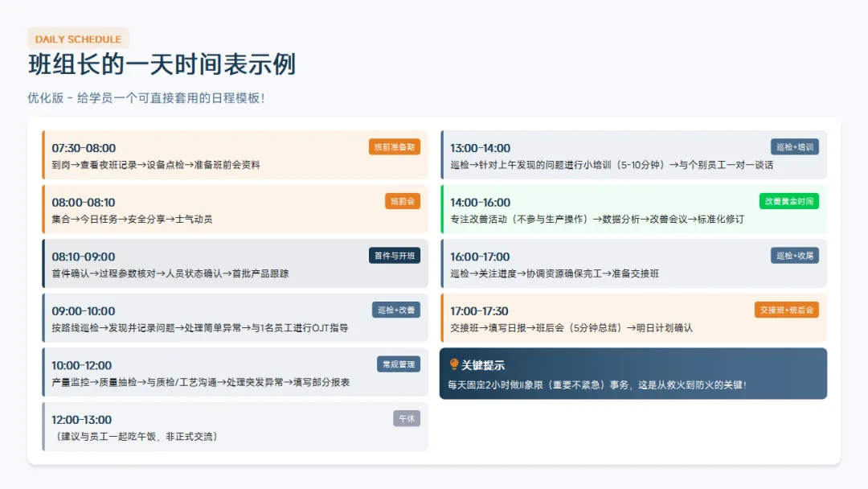Click the lightbulb icon beside 关键提示
The width and height of the screenshot is (868, 489).
(454, 364)
